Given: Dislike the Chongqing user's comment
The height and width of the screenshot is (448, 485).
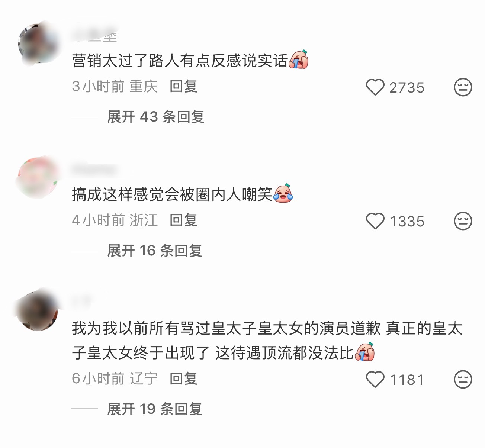Looking at the screenshot, I should click(x=463, y=87).
